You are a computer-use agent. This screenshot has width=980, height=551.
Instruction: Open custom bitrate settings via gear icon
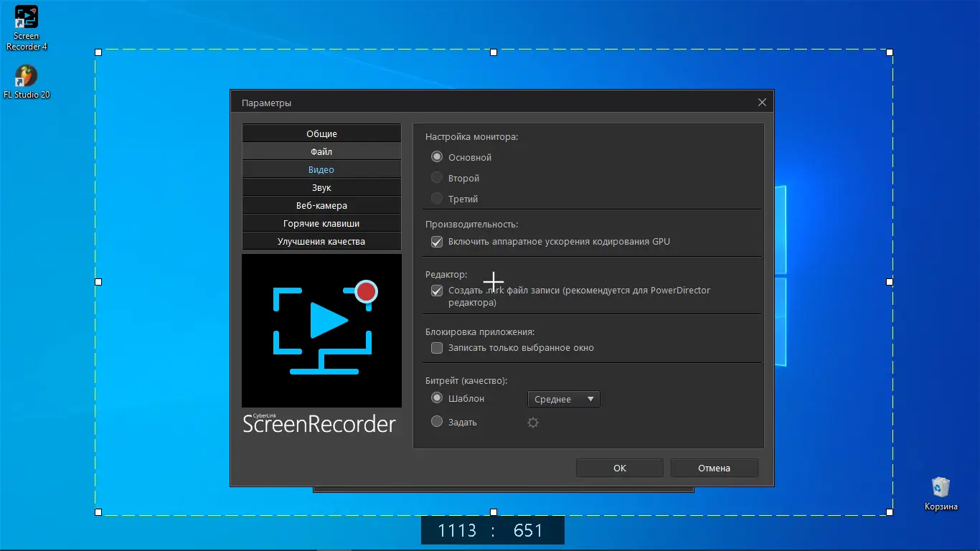pyautogui.click(x=532, y=423)
